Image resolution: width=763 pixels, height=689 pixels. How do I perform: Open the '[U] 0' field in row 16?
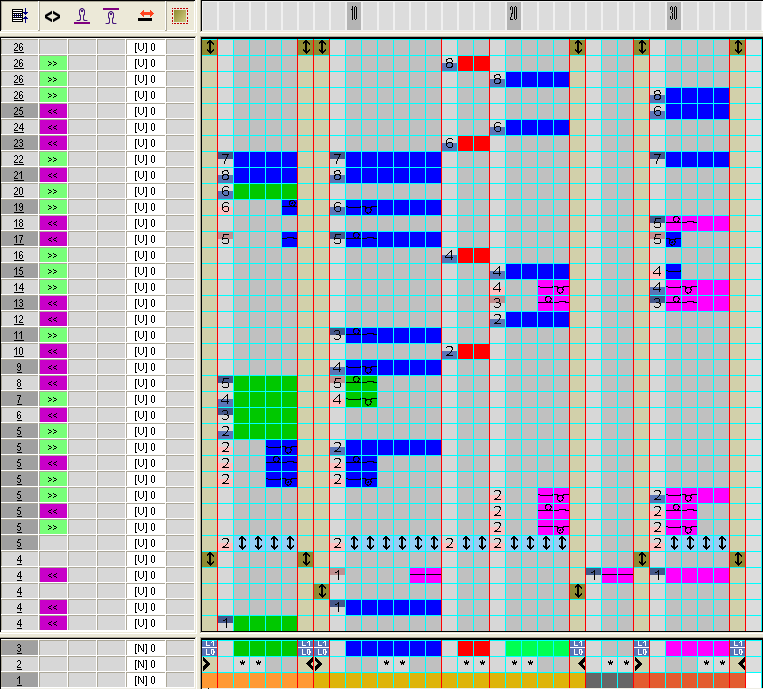(145, 255)
